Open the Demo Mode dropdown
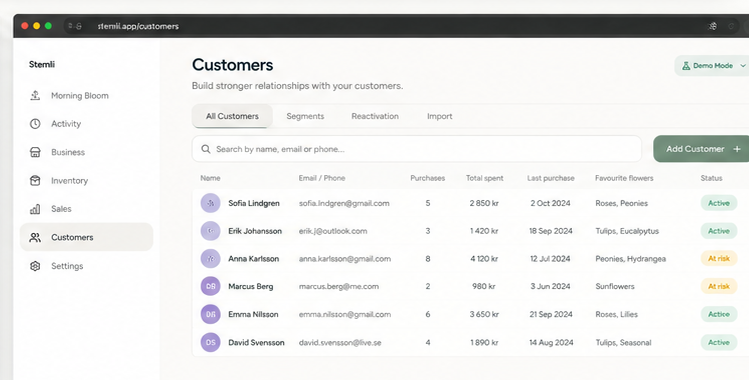Screen dimensions: 749x380 [x=712, y=65]
